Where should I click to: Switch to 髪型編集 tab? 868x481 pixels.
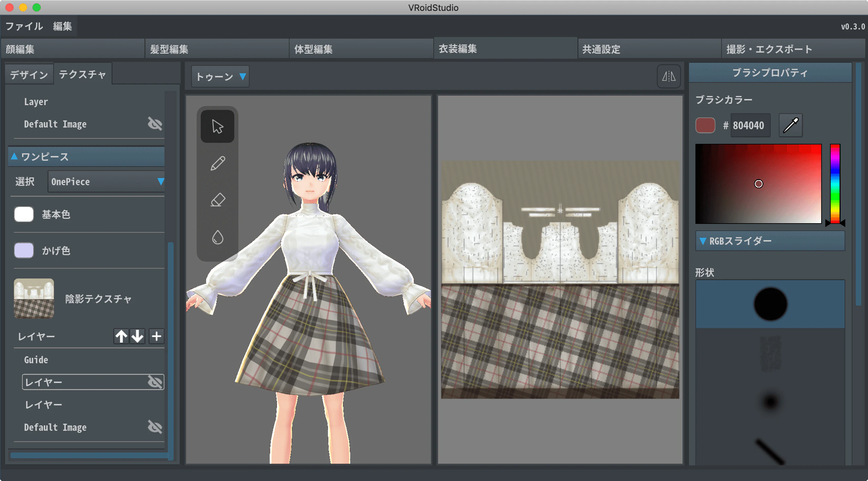point(217,49)
